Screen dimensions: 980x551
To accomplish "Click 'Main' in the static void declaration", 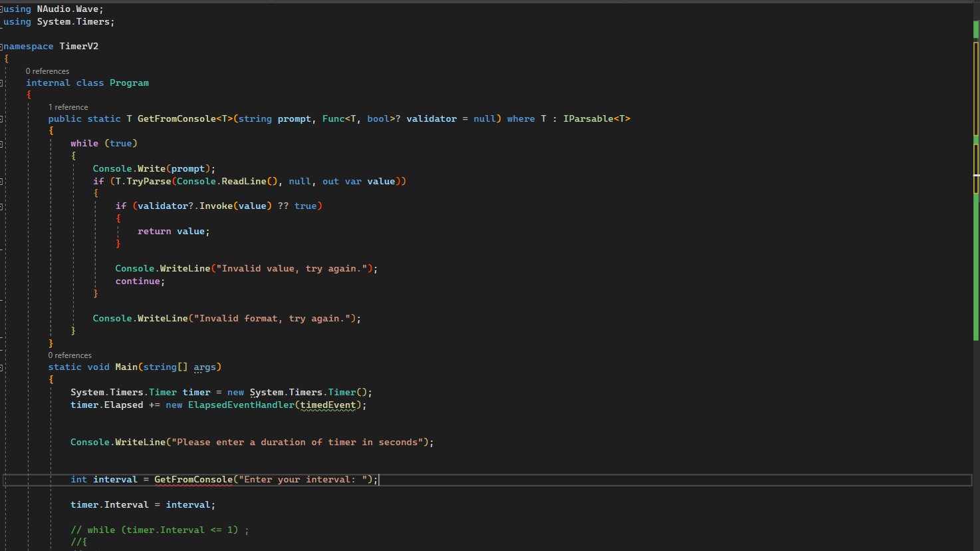I will pyautogui.click(x=126, y=367).
